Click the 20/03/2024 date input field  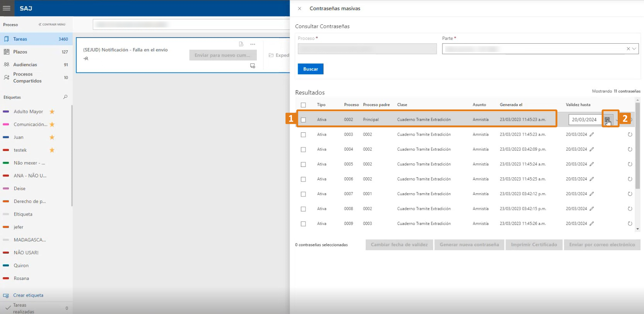[585, 120]
